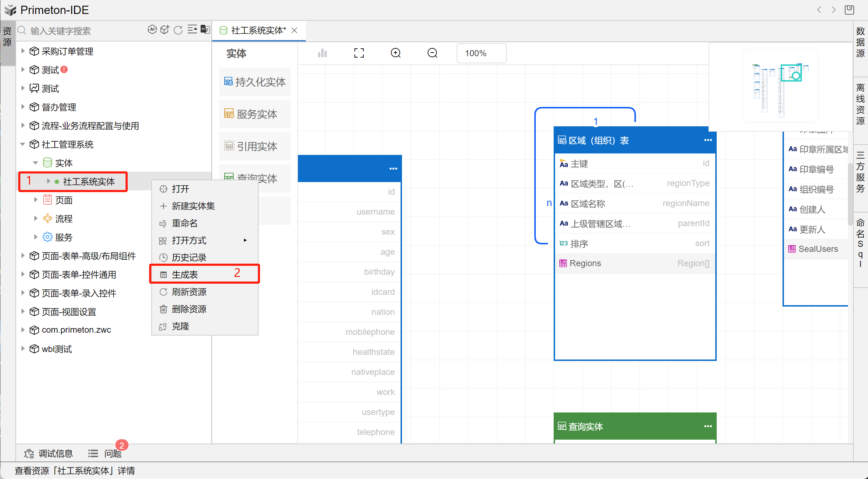This screenshot has height=479, width=868.
Task: Choose 打开方式 submenu in context menu
Action: [x=189, y=240]
